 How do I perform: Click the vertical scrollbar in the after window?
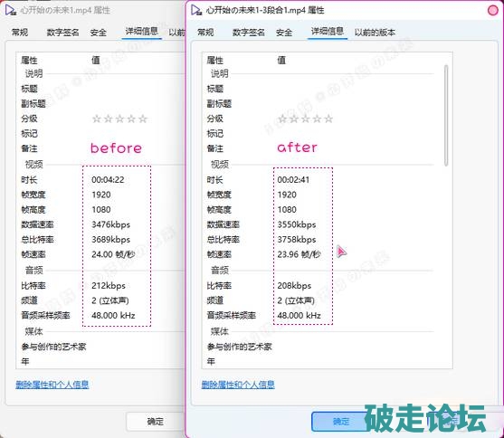click(446, 116)
